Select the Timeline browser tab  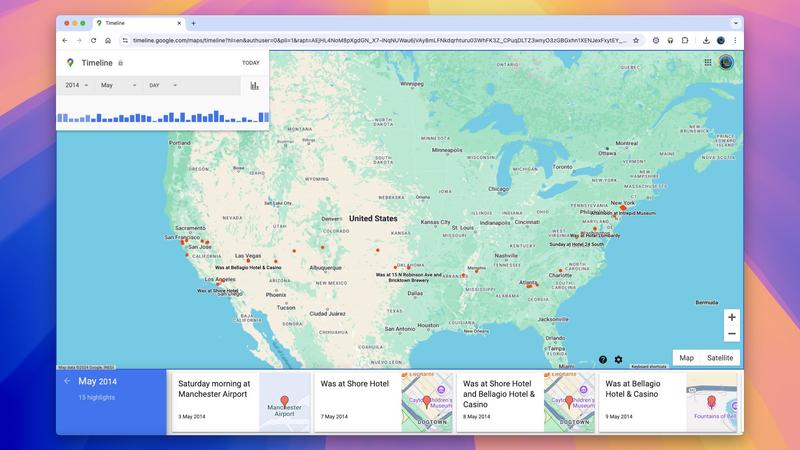139,23
